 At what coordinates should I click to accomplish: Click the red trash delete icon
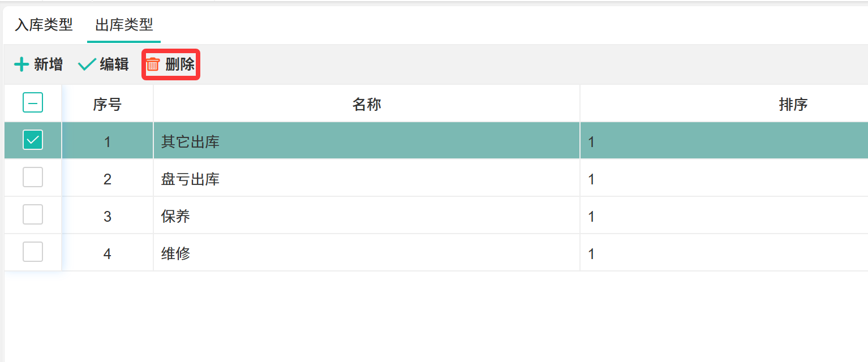153,64
